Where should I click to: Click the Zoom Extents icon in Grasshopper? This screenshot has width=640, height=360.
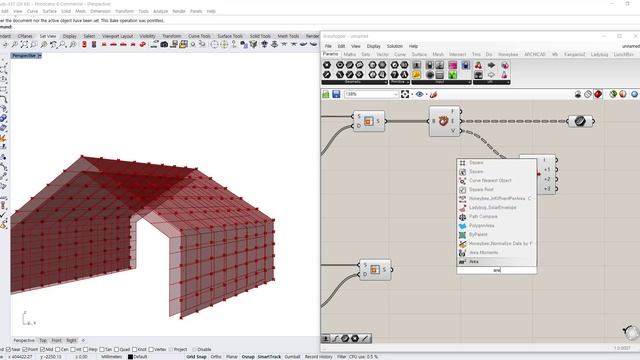[x=405, y=94]
